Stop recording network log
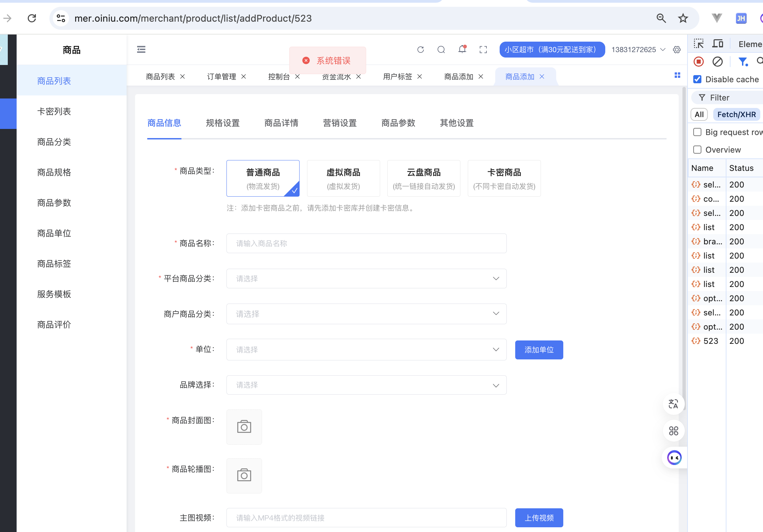Viewport: 763px width, 532px height. pyautogui.click(x=699, y=62)
